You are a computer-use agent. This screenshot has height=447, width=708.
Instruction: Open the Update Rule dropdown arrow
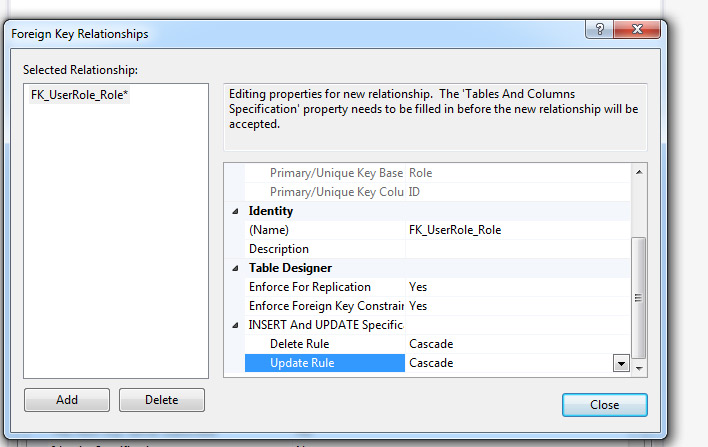[621, 363]
